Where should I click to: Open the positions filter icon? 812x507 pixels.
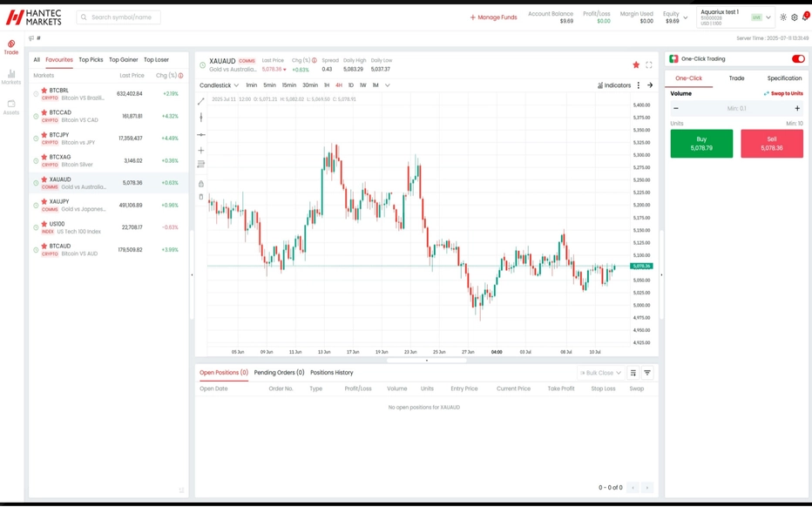[x=647, y=373]
